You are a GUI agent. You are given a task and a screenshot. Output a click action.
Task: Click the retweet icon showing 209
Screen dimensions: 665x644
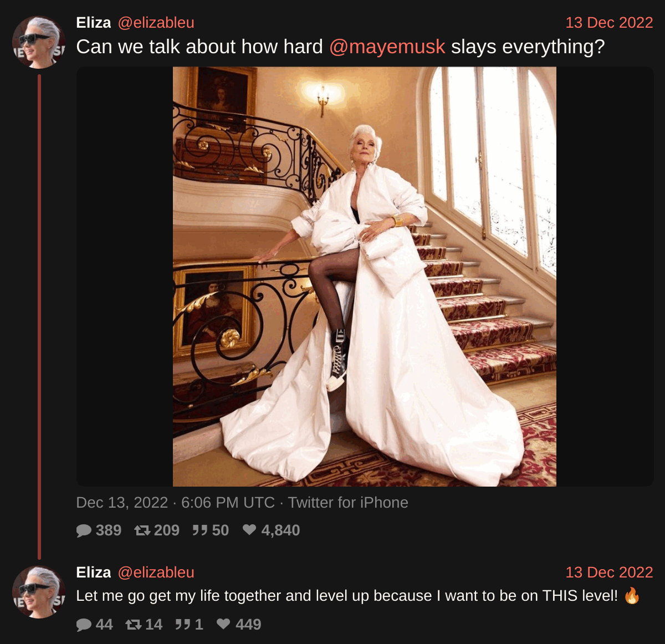142,531
